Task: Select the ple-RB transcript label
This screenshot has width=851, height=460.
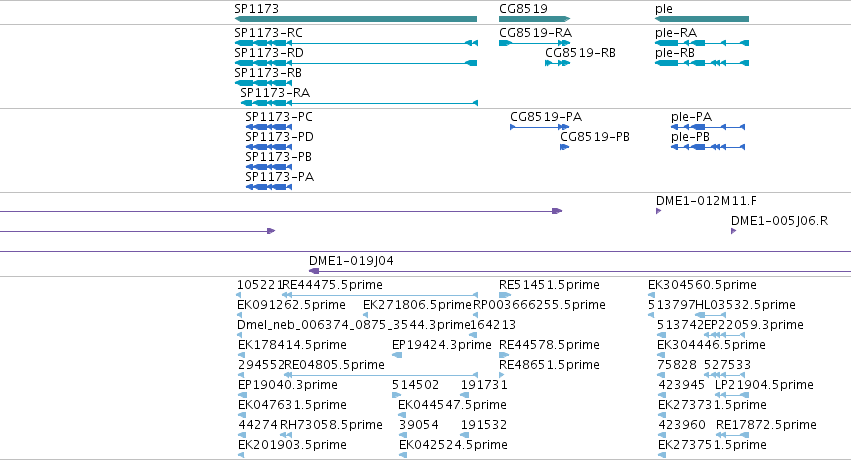Action: [675, 53]
